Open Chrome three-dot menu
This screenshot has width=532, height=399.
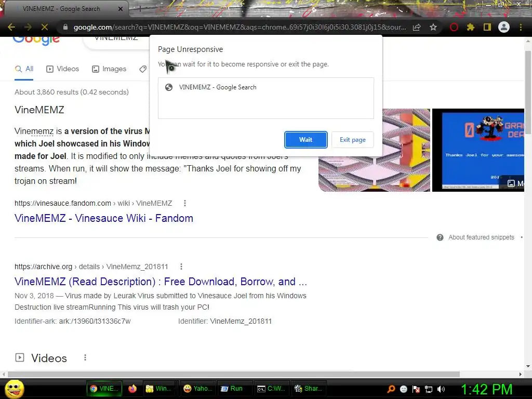(521, 27)
